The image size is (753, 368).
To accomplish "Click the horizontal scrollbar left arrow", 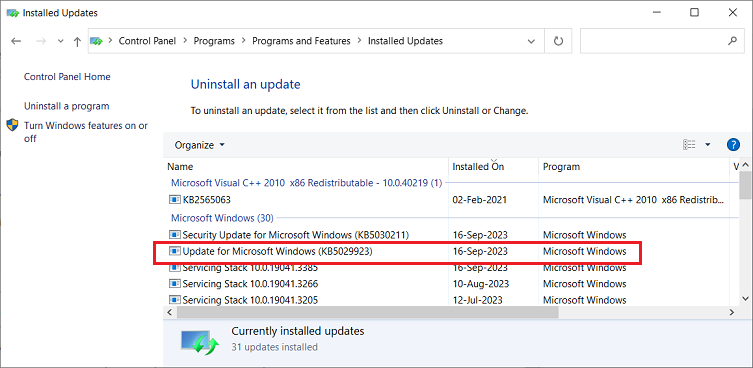I will point(170,312).
